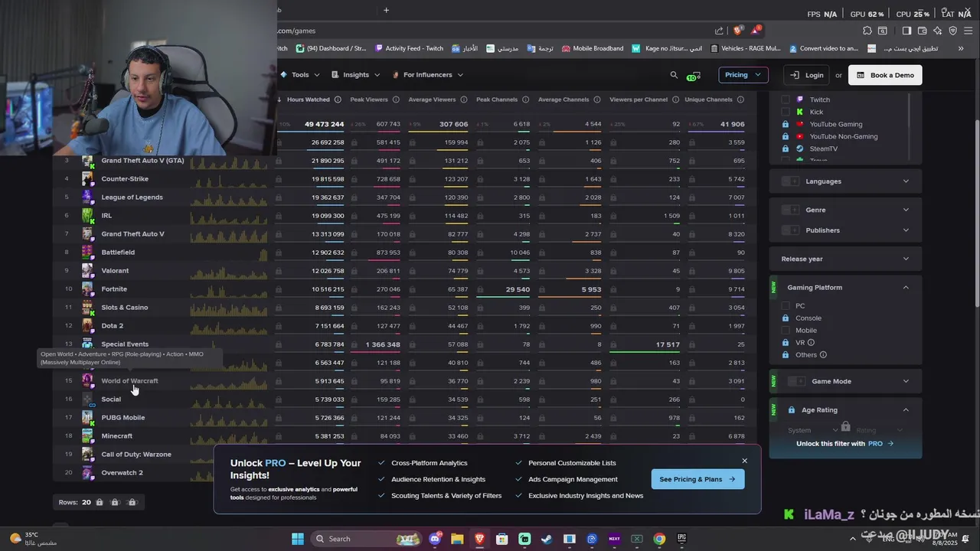
Task: Expand the Release year filter
Action: (x=906, y=259)
